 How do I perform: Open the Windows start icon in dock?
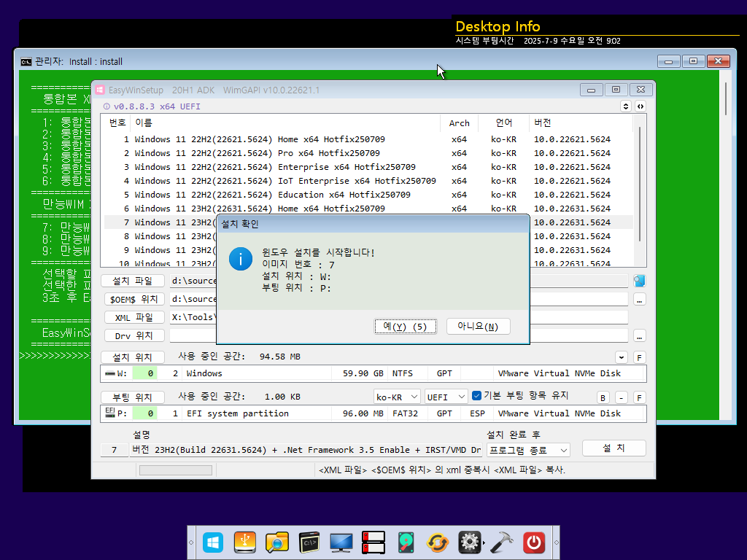coord(213,542)
